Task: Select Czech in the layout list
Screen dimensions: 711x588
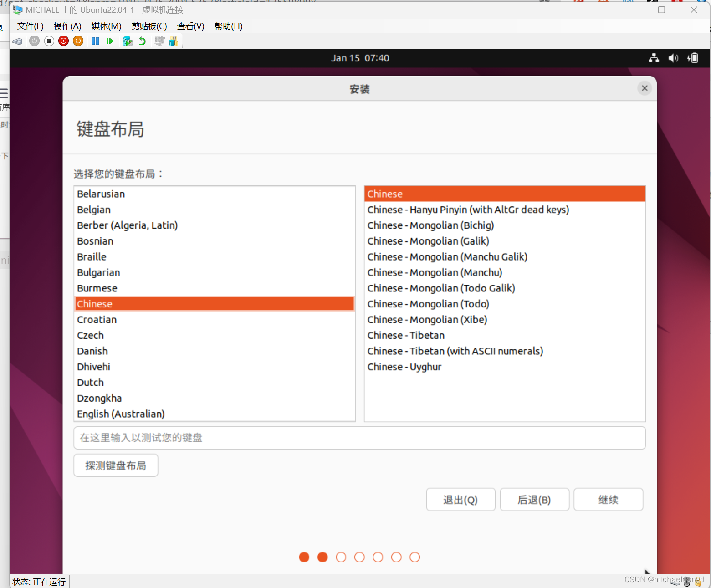Action: [x=215, y=335]
